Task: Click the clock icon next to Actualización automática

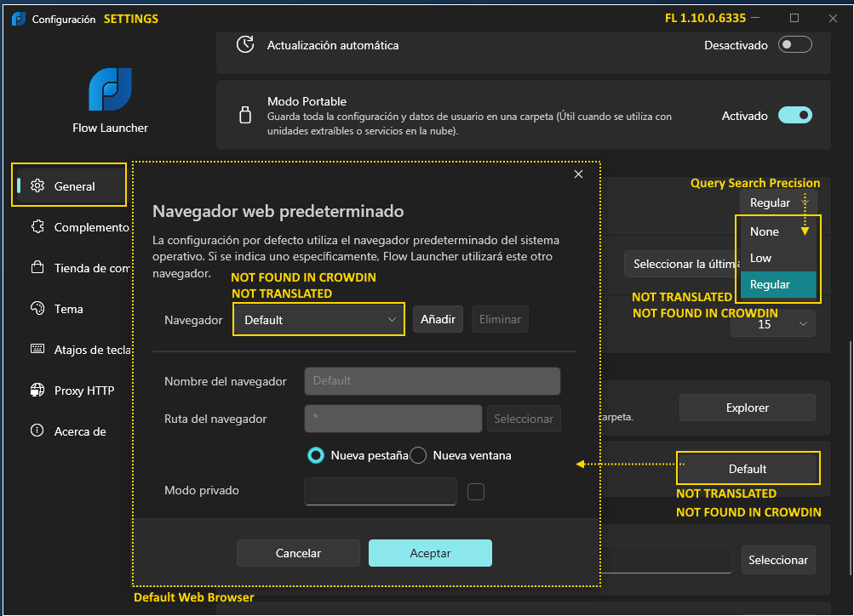Action: click(x=247, y=44)
